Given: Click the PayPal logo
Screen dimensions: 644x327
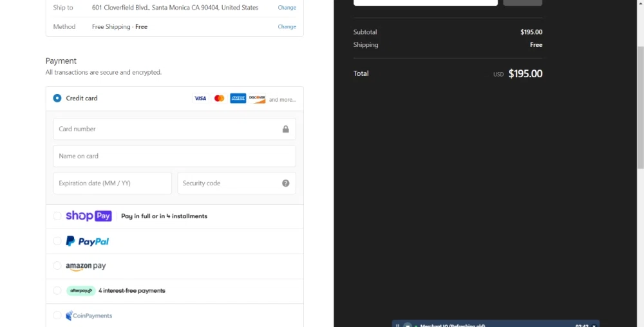Looking at the screenshot, I should (x=88, y=241).
